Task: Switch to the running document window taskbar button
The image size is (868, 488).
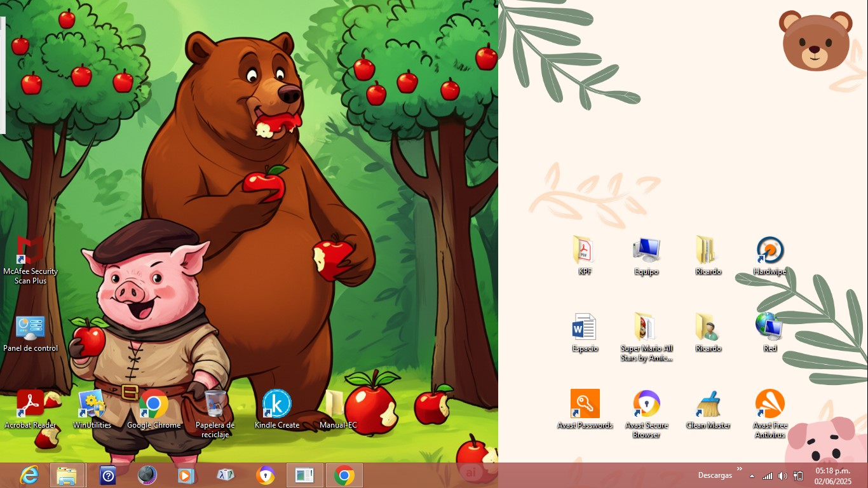Action: (304, 475)
